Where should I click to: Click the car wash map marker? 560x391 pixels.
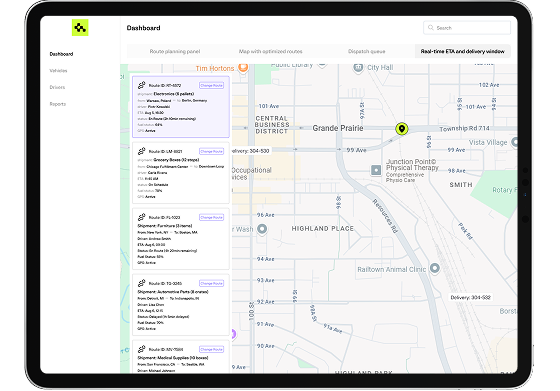click(262, 229)
